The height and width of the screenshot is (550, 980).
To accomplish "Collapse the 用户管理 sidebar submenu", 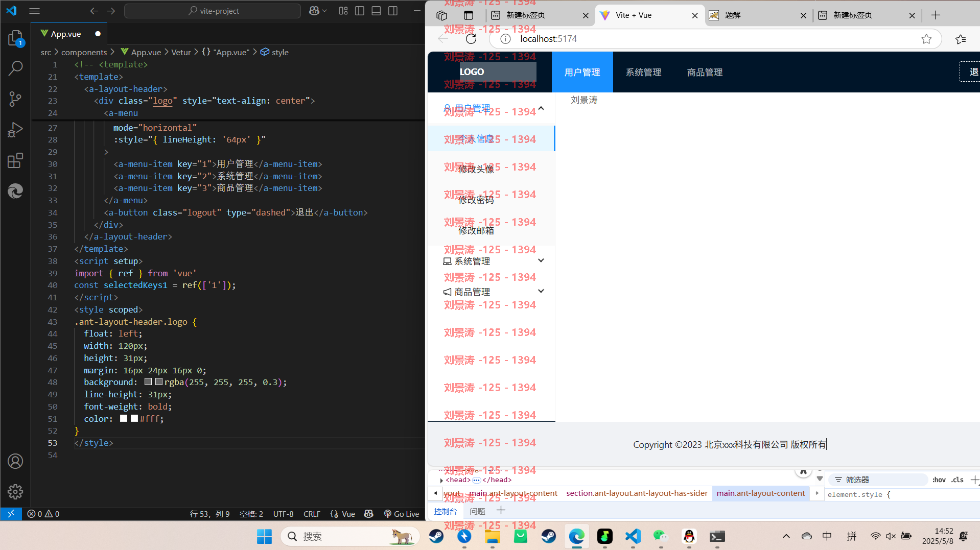I will click(491, 108).
